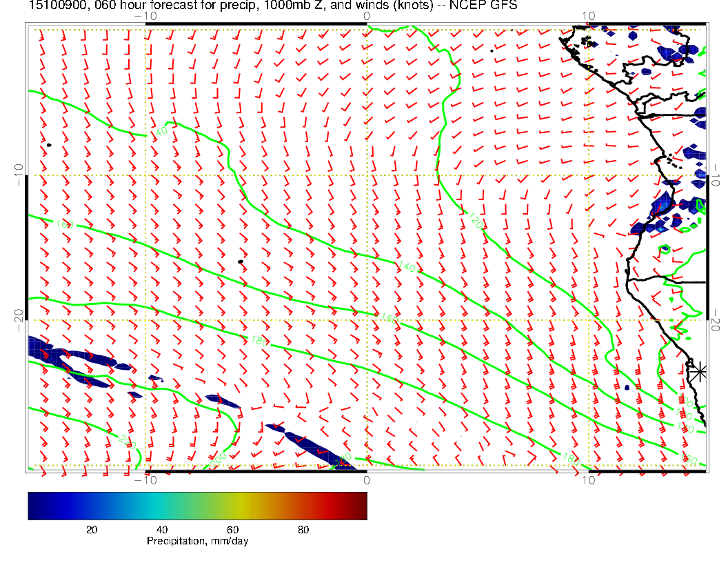Click the top axis longitude label 10
728x563 pixels.
(x=588, y=15)
